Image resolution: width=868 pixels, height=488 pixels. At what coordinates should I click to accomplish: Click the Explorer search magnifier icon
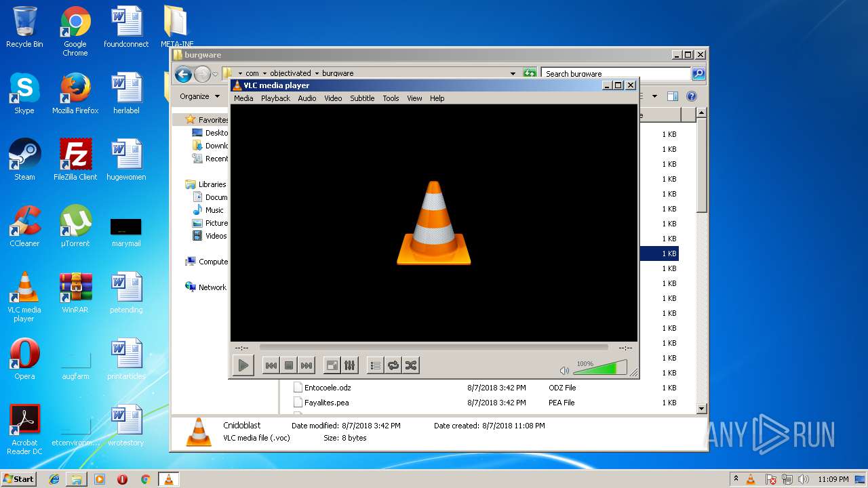[x=698, y=73]
